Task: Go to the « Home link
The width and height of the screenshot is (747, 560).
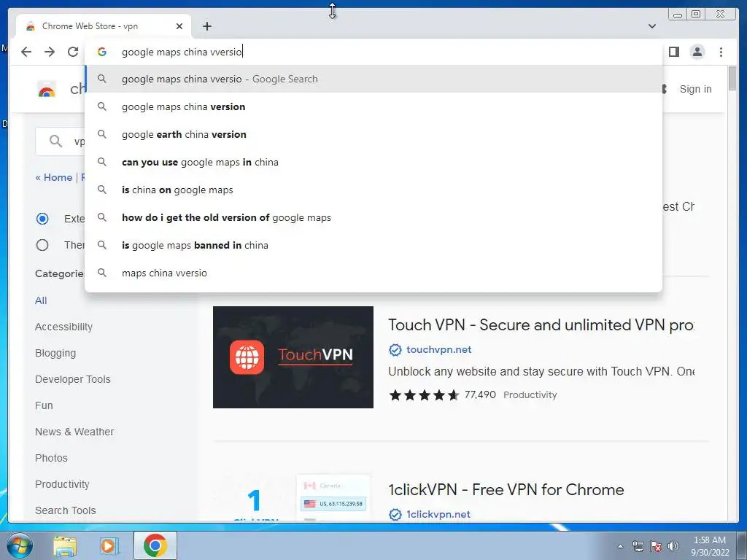Action: coord(53,177)
